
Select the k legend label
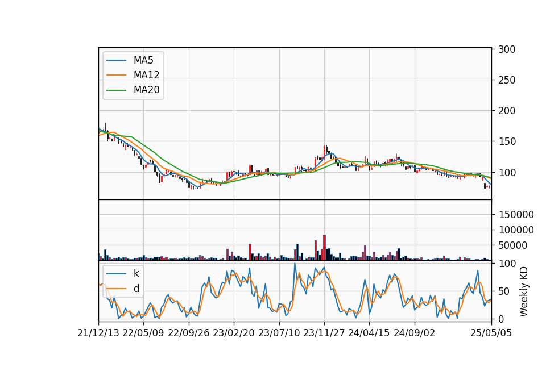tap(136, 273)
